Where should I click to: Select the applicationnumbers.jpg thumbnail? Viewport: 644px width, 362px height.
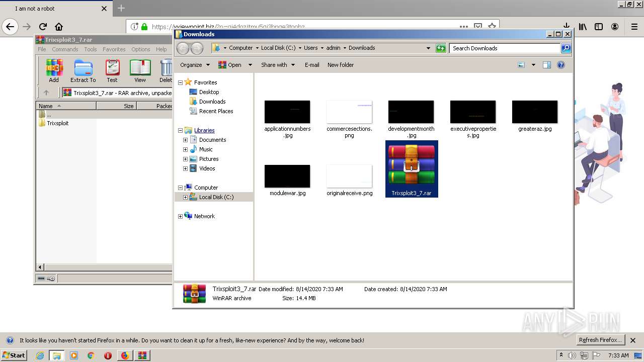[287, 112]
